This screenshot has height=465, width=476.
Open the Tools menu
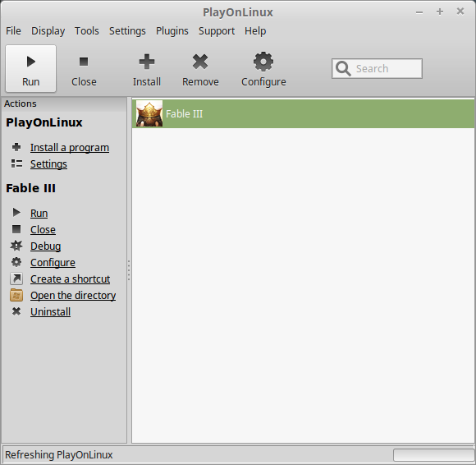(x=87, y=31)
